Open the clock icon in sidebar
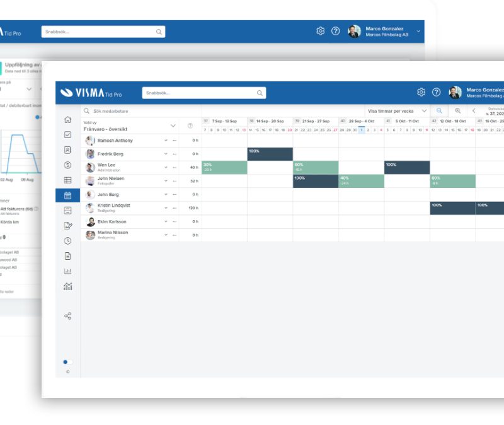 click(67, 241)
